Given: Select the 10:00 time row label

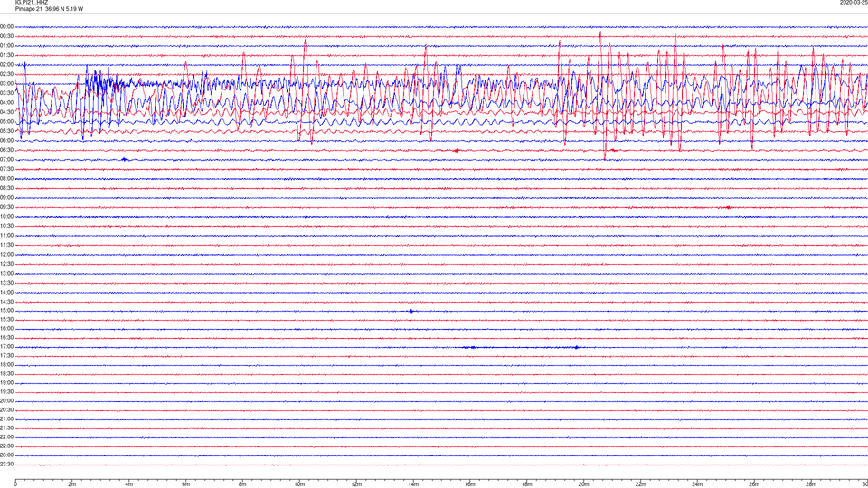Looking at the screenshot, I should 6,217.
